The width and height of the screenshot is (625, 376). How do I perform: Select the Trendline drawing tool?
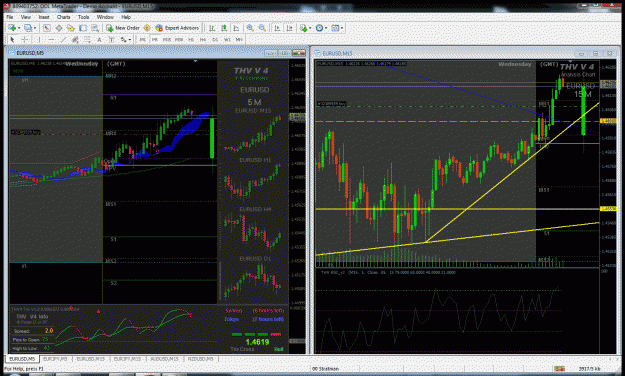[x=63, y=39]
